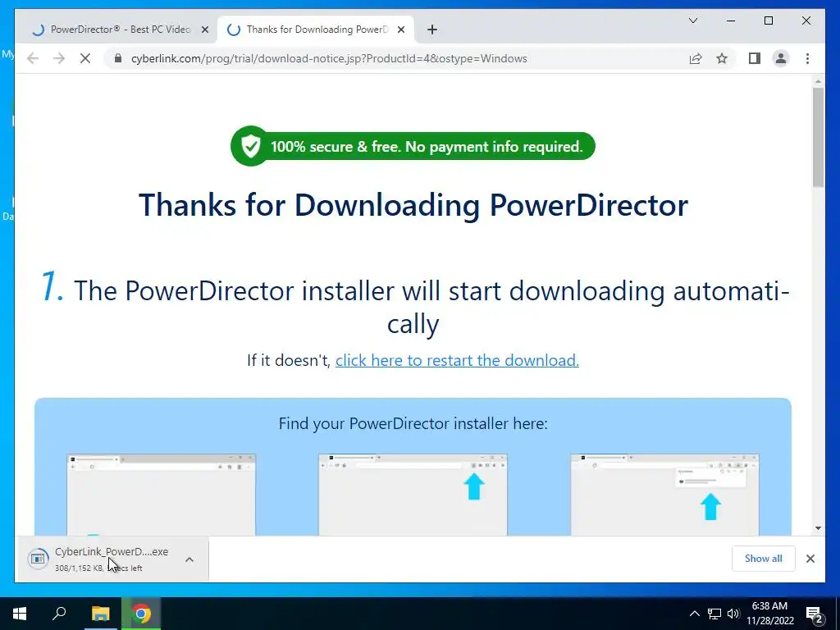Share this page icon

coord(696,58)
